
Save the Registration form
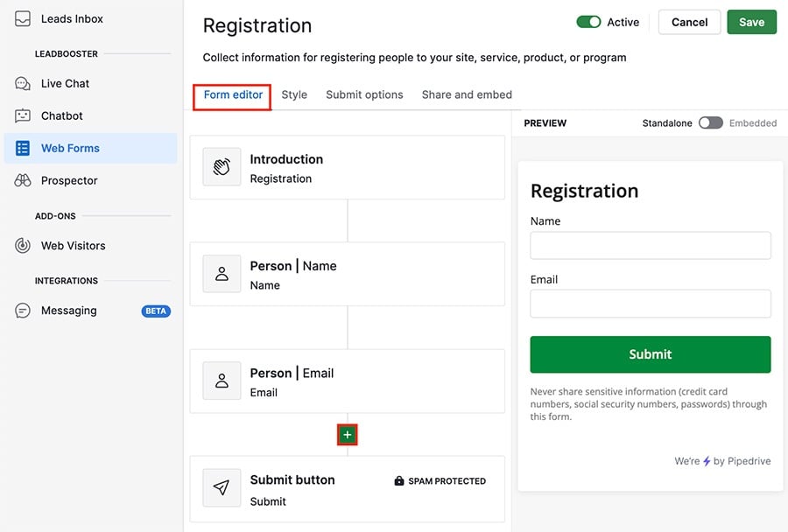tap(751, 22)
